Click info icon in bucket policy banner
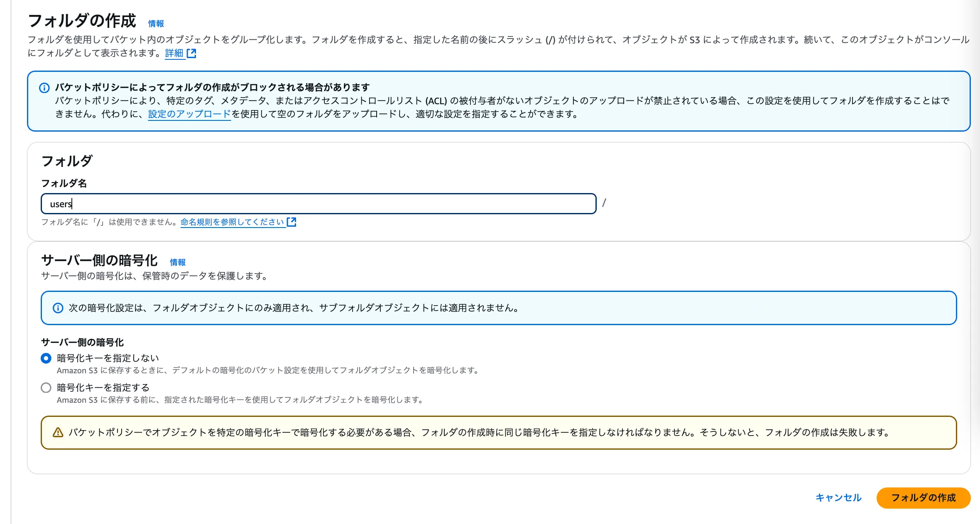 [x=44, y=88]
